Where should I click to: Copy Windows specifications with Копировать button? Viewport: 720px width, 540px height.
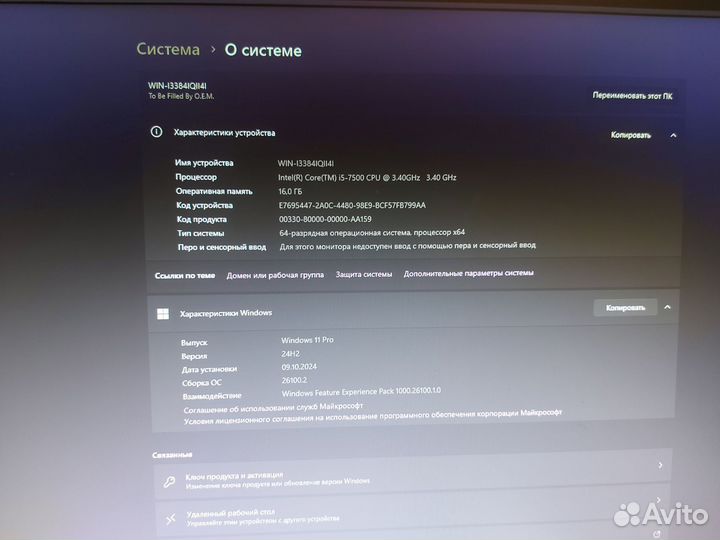[625, 308]
